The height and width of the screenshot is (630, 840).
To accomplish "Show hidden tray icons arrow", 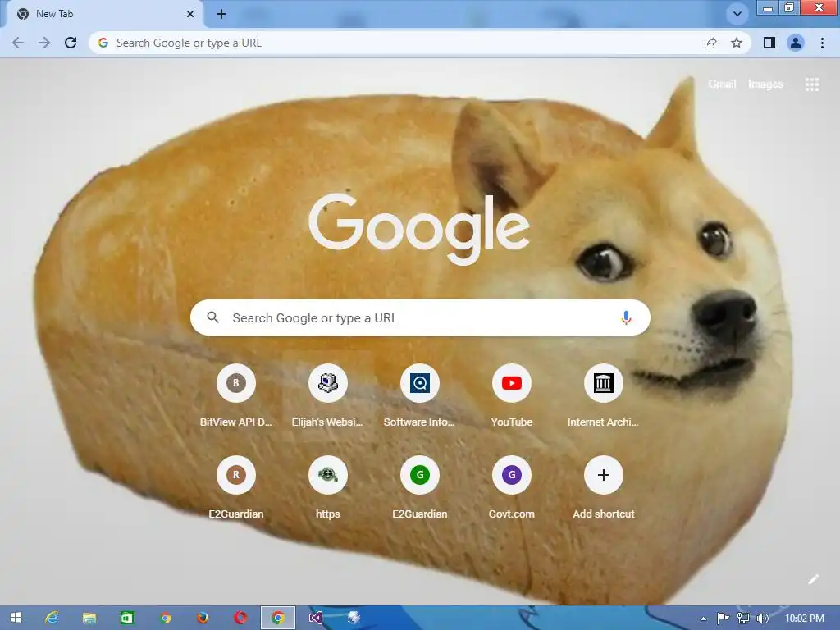I will 703,619.
